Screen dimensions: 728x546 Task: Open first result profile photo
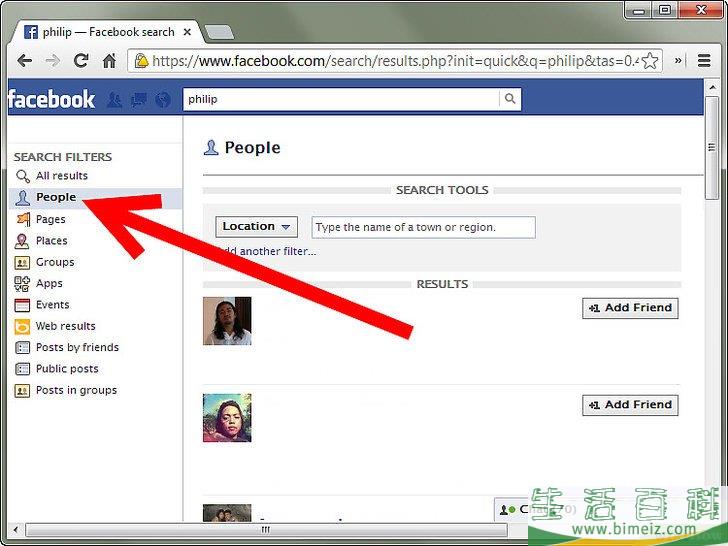227,321
